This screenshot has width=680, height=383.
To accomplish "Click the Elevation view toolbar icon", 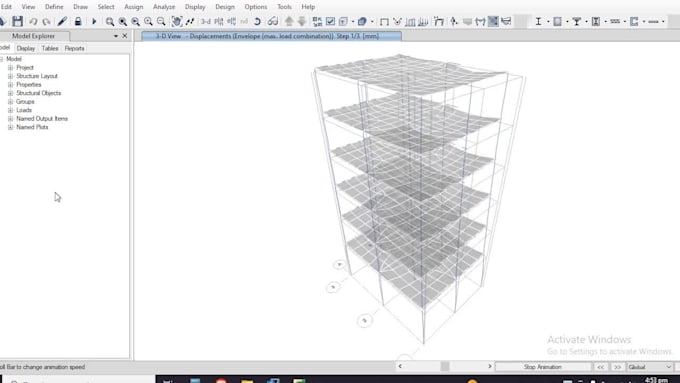I will (232, 21).
